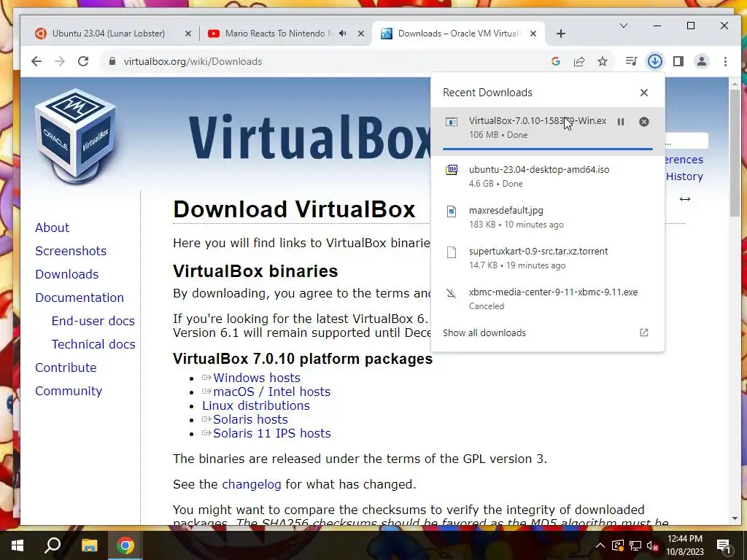
Task: Open Solaris 11 IPS hosts link
Action: (x=271, y=433)
